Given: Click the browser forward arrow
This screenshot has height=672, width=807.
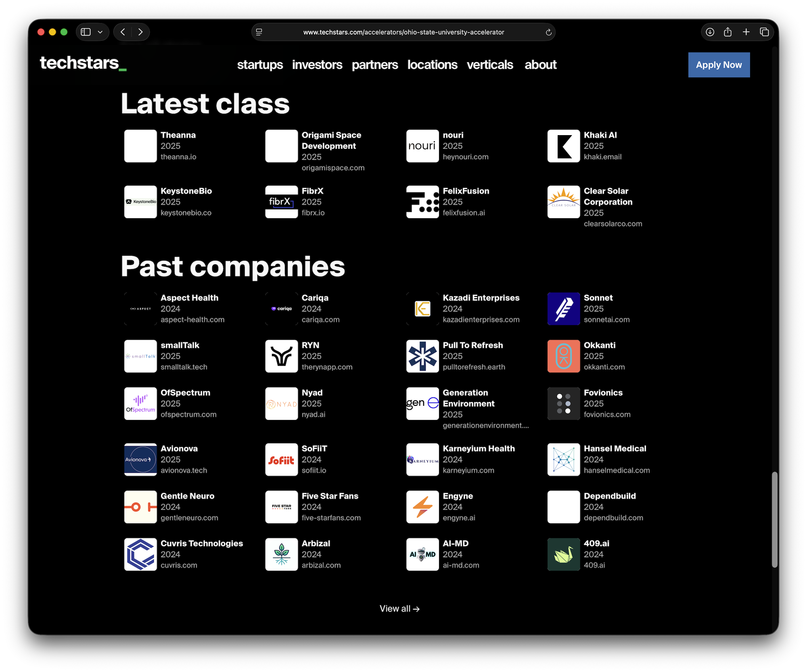Looking at the screenshot, I should (x=140, y=32).
